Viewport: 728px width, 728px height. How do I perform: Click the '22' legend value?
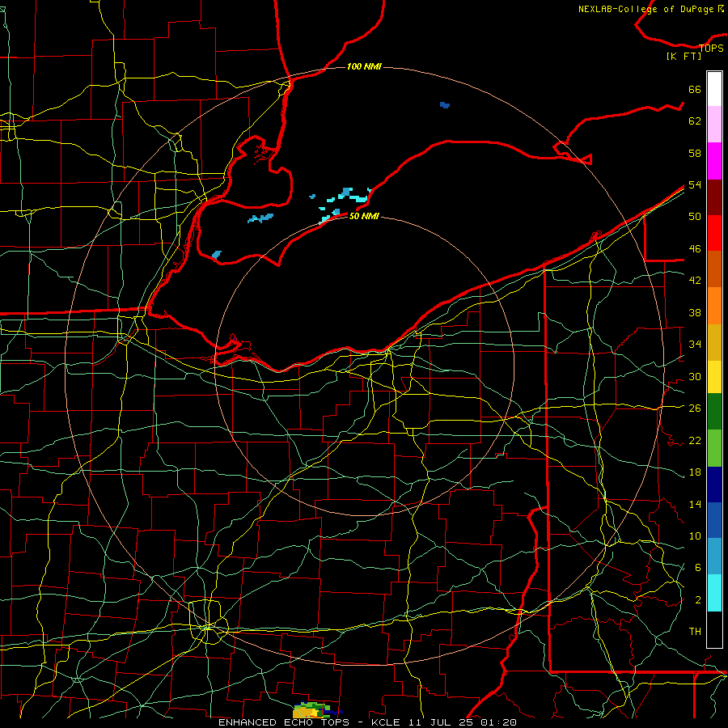point(695,440)
